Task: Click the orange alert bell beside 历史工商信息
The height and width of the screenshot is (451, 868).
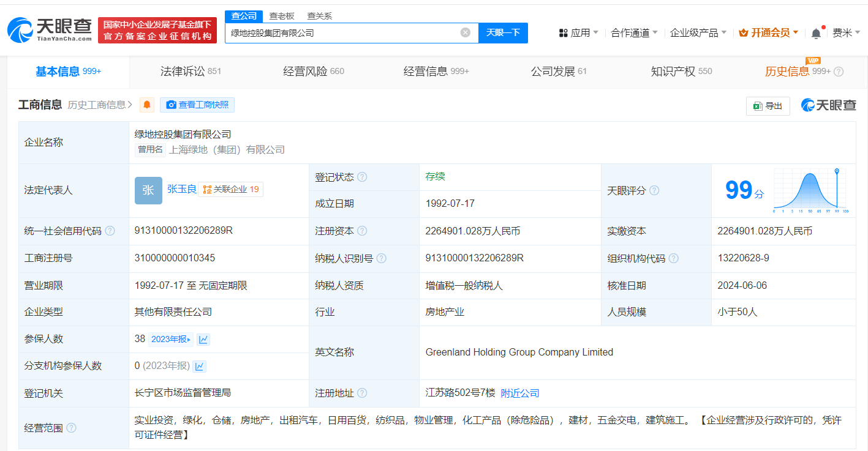Action: click(147, 105)
